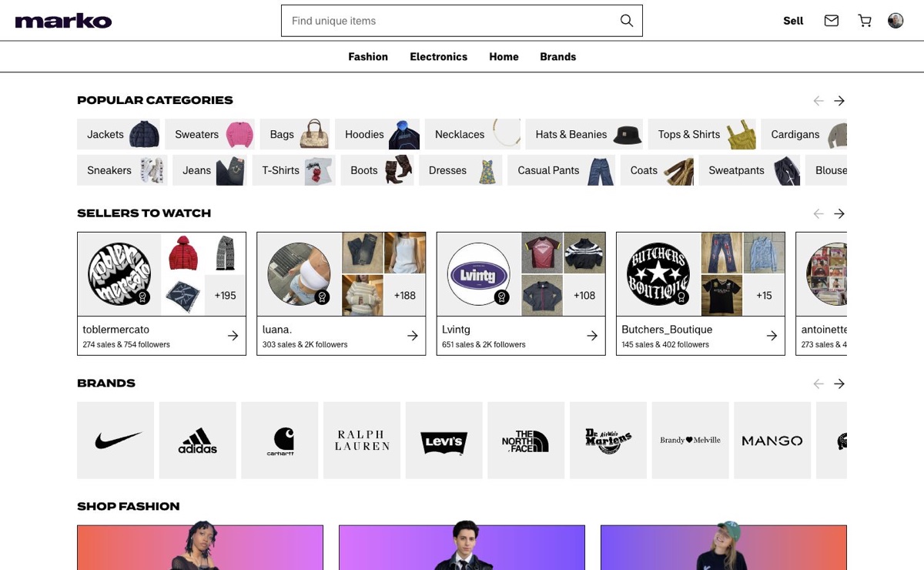Open the Dr. Martens brand tile

608,441
